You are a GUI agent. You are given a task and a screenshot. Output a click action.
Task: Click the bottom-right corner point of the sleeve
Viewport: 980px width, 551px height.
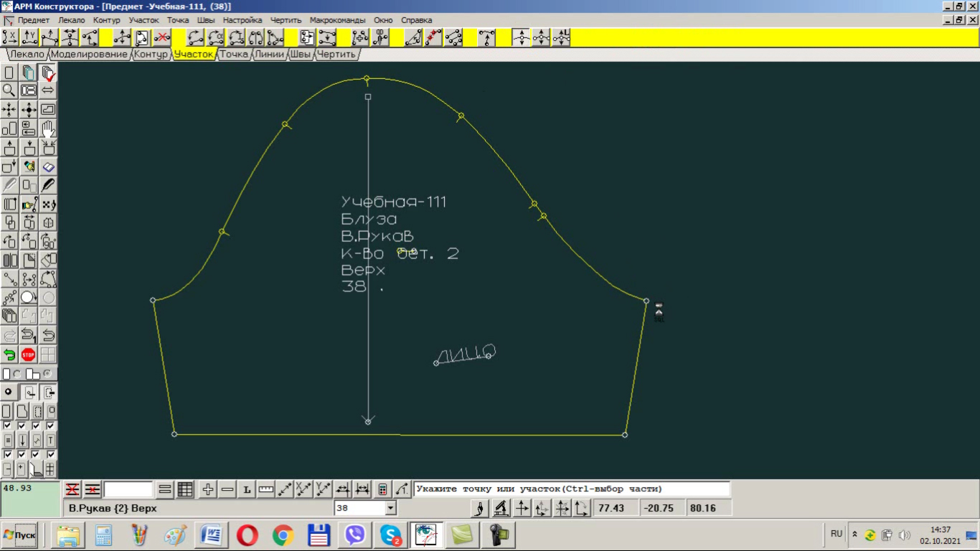pyautogui.click(x=625, y=435)
